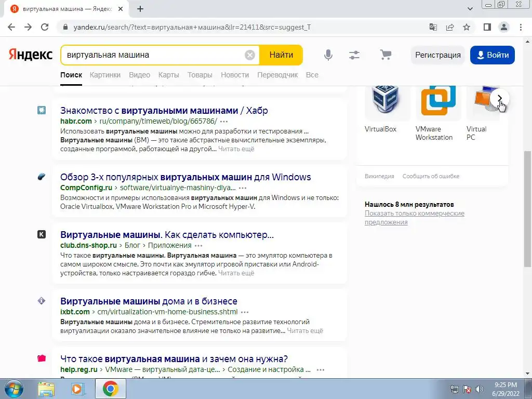The width and height of the screenshot is (532, 399).
Task: Click the Action Center flag tray icon
Action: pyautogui.click(x=467, y=389)
